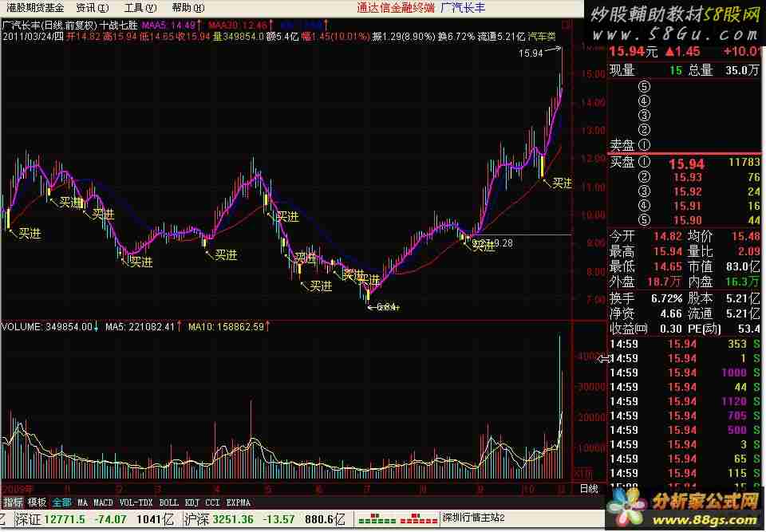Click the 净资 value 4.66
The width and height of the screenshot is (766, 532).
[671, 313]
